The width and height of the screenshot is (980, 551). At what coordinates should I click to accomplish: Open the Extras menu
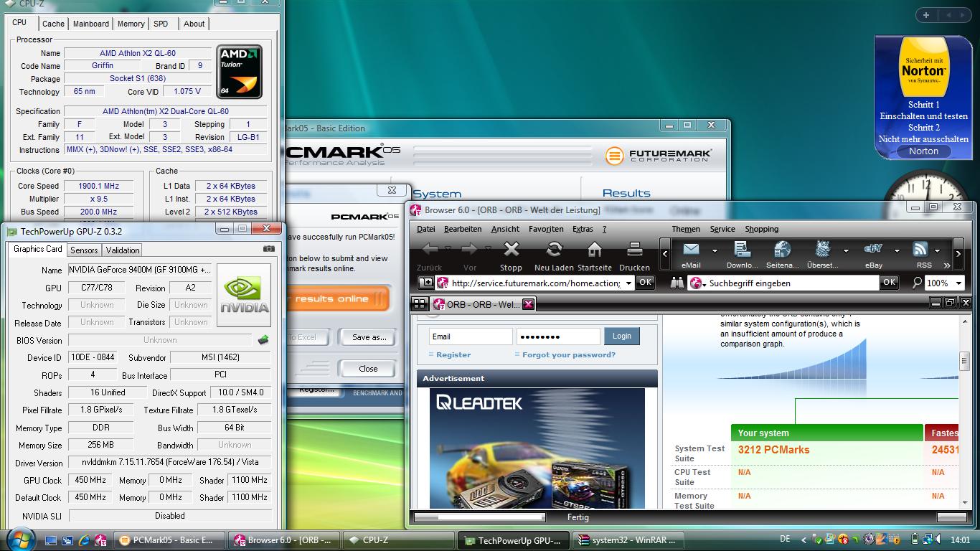tap(583, 229)
